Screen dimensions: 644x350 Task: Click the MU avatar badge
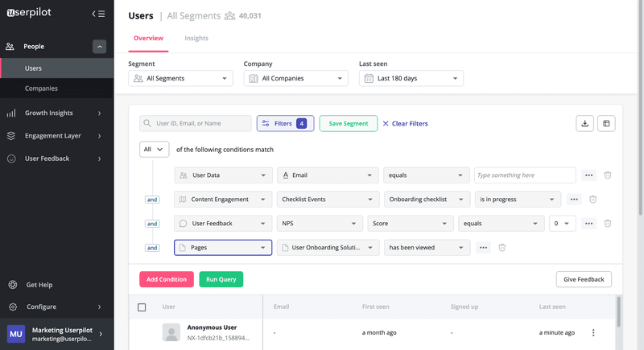pos(16,334)
